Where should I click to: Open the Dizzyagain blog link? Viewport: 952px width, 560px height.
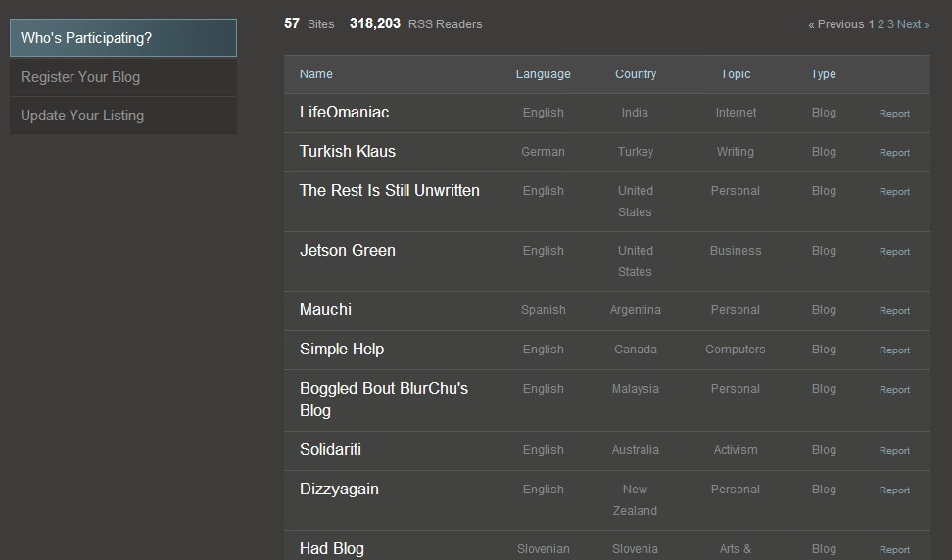(x=339, y=490)
